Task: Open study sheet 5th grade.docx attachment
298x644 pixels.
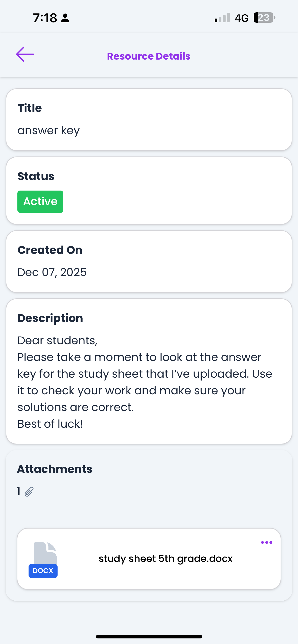Action: [x=165, y=558]
